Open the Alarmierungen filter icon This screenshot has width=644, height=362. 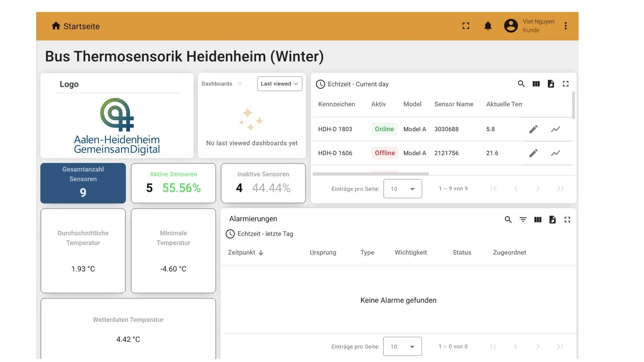523,220
